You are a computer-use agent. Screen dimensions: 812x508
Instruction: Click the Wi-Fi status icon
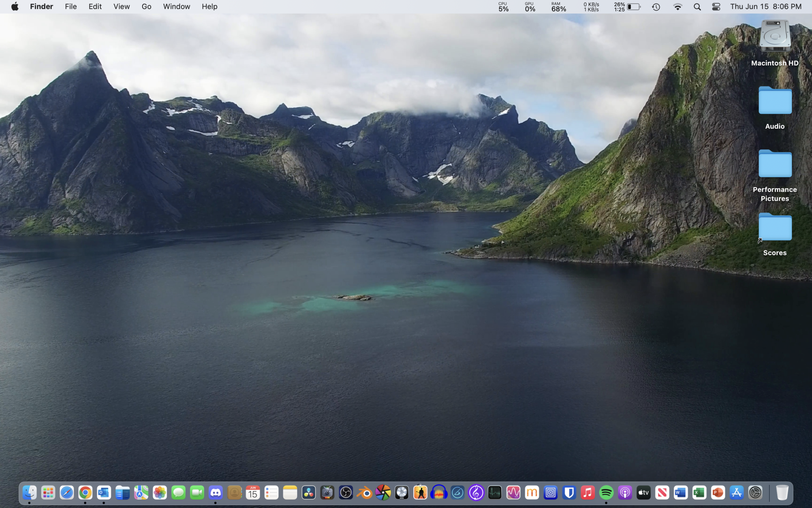[678, 7]
